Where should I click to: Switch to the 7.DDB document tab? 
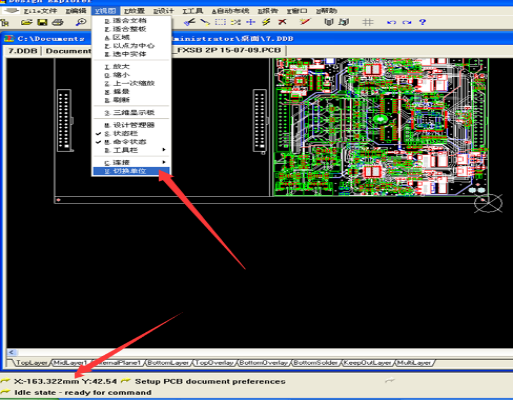pyautogui.click(x=23, y=51)
